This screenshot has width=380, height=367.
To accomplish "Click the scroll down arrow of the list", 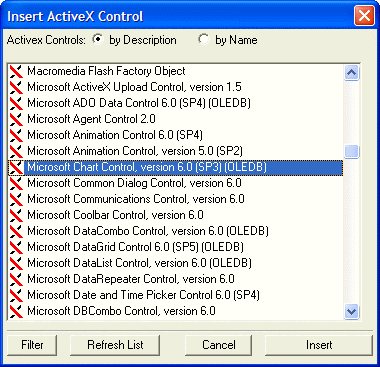I will (352, 312).
